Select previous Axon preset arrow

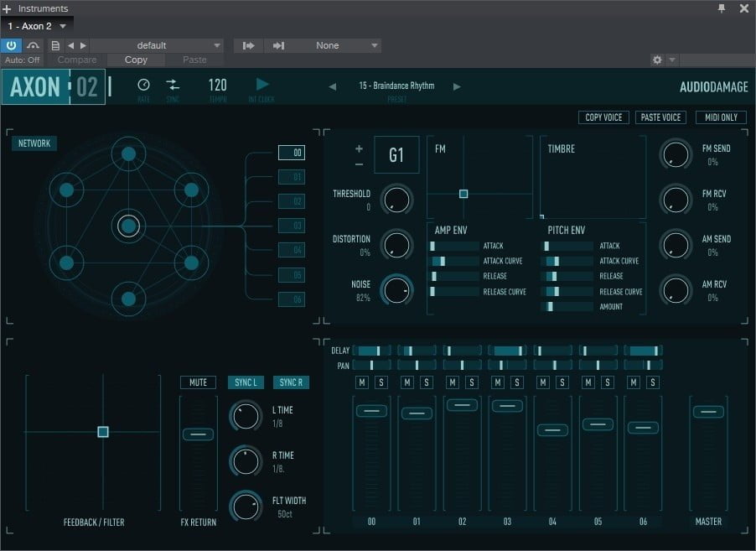click(x=332, y=87)
